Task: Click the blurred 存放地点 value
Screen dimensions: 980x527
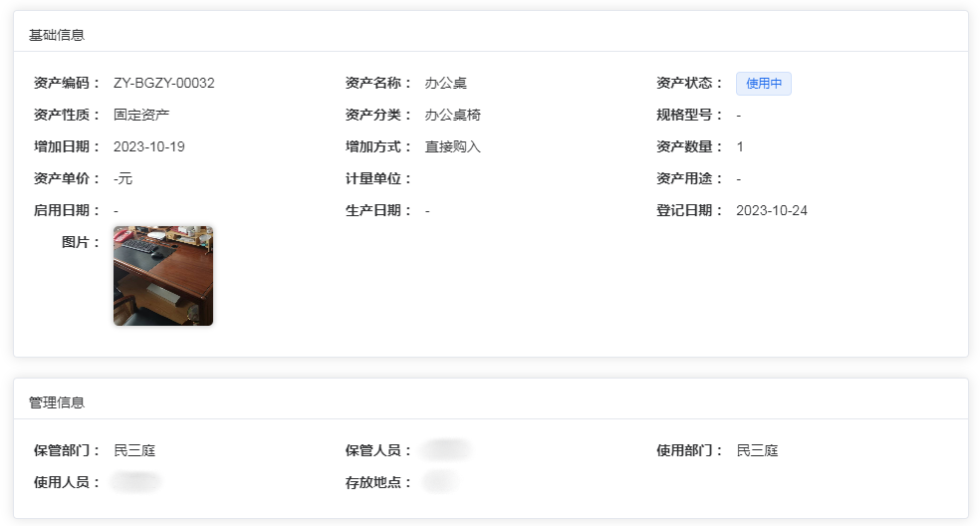Action: [439, 482]
